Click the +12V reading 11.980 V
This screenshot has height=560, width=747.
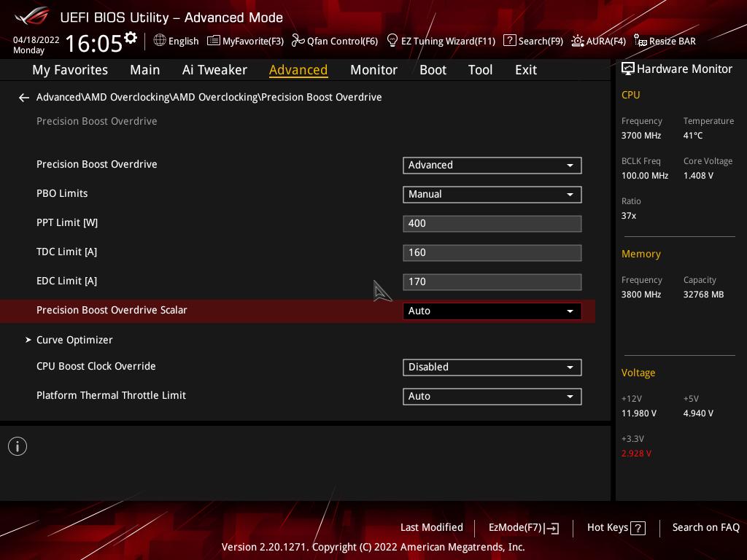click(639, 413)
